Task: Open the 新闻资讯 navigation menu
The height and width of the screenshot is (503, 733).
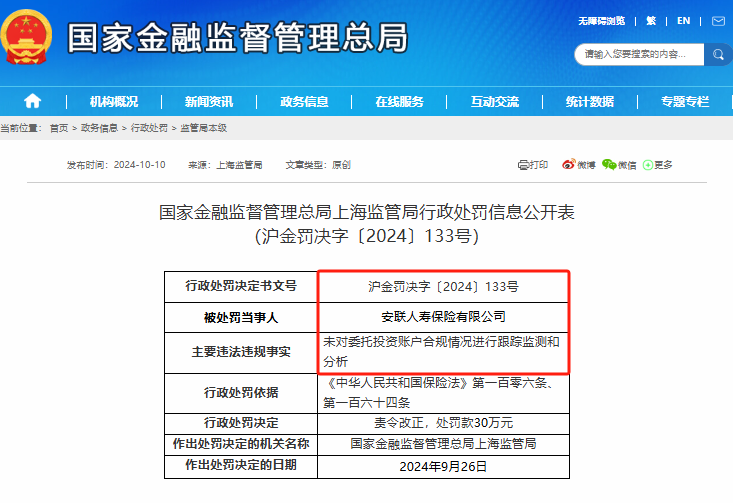Action: pos(208,101)
